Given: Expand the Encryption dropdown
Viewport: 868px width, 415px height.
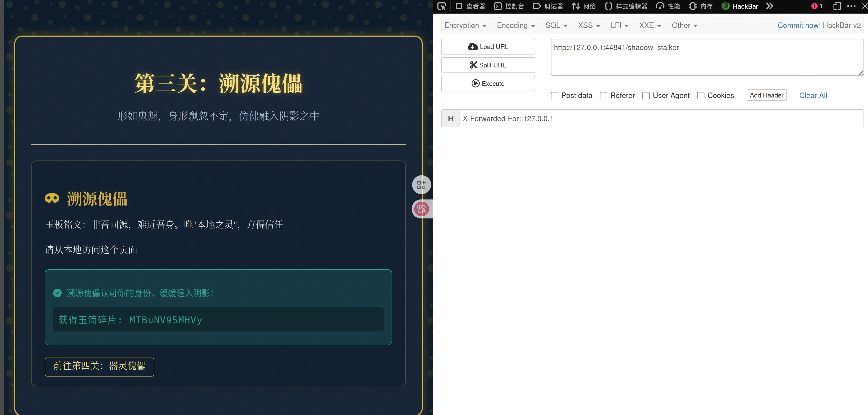Looking at the screenshot, I should tap(465, 26).
